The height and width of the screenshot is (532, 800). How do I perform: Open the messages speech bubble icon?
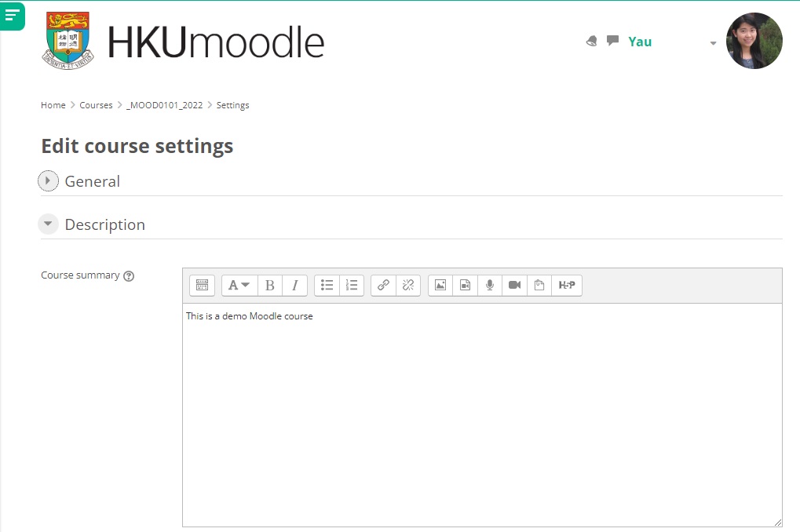pos(612,41)
